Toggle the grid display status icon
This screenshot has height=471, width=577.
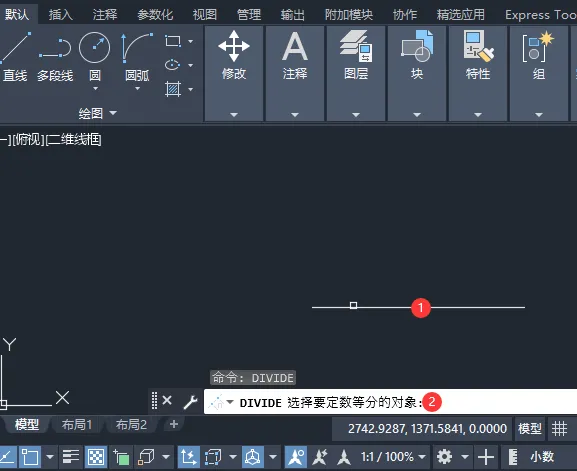(559, 429)
